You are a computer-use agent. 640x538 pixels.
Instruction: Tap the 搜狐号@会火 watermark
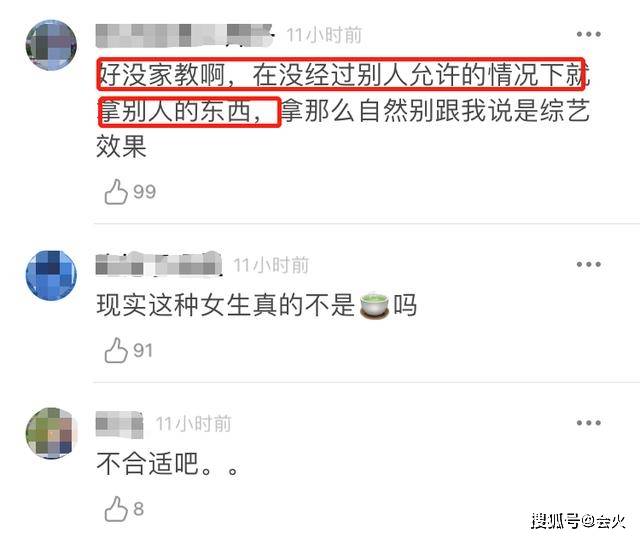[x=578, y=521]
